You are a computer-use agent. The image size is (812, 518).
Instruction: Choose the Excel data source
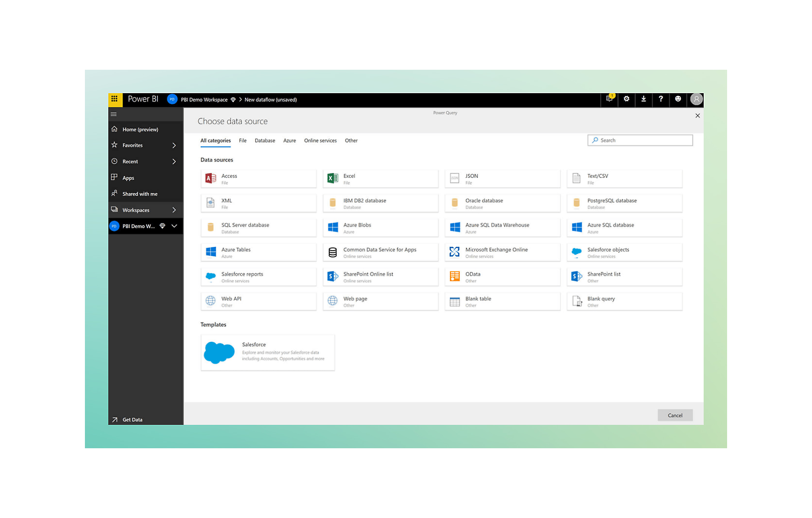tap(380, 179)
